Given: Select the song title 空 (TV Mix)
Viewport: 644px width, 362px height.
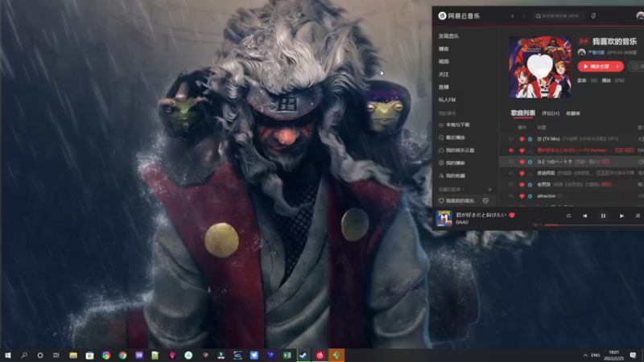Looking at the screenshot, I should 548,139.
